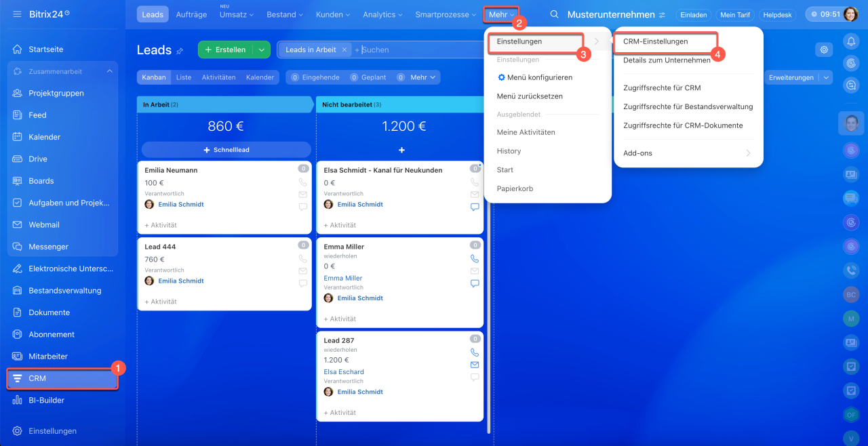Remove the Leads in Arbeit filter chip
Viewport: 868px width, 446px height.
tap(344, 49)
